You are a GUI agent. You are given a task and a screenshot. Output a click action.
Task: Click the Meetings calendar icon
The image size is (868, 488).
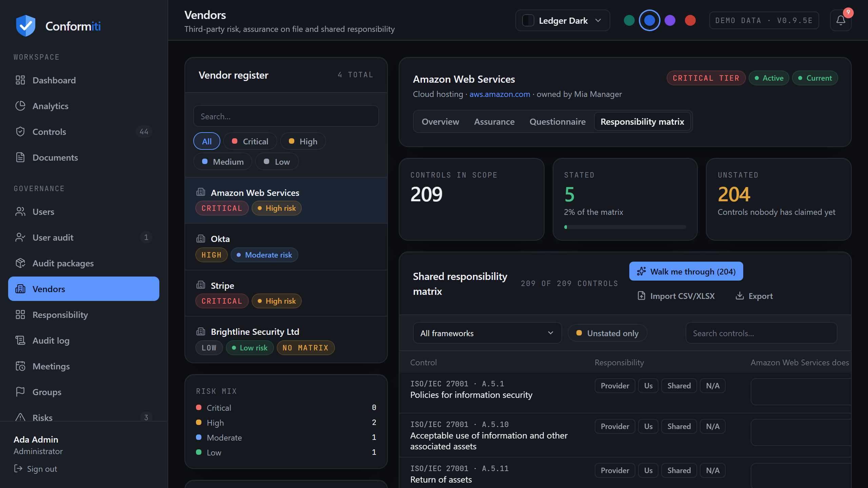click(x=20, y=366)
